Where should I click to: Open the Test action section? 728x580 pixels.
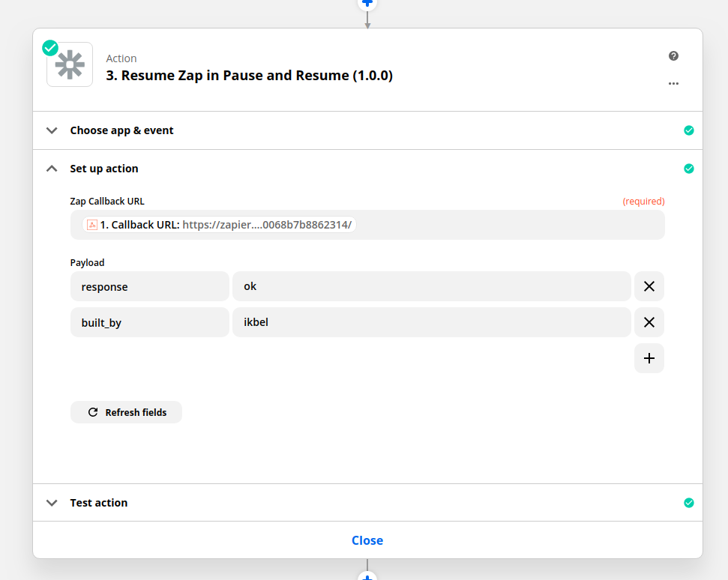pyautogui.click(x=99, y=503)
